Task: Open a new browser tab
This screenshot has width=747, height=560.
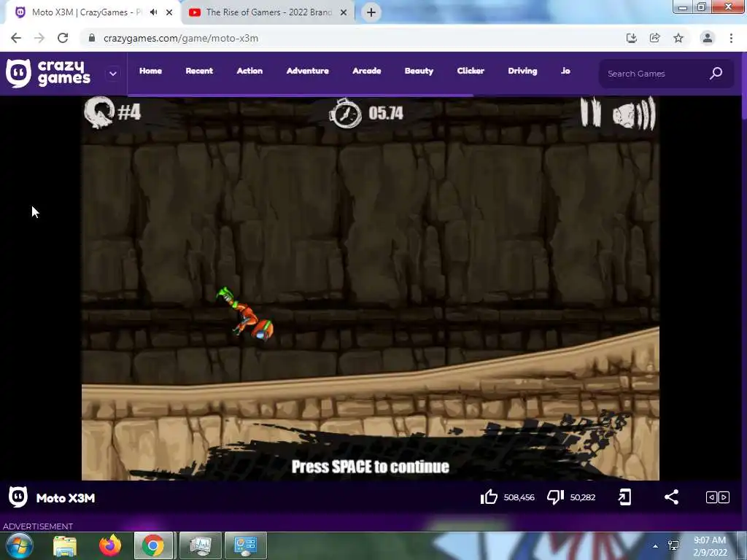Action: click(371, 12)
